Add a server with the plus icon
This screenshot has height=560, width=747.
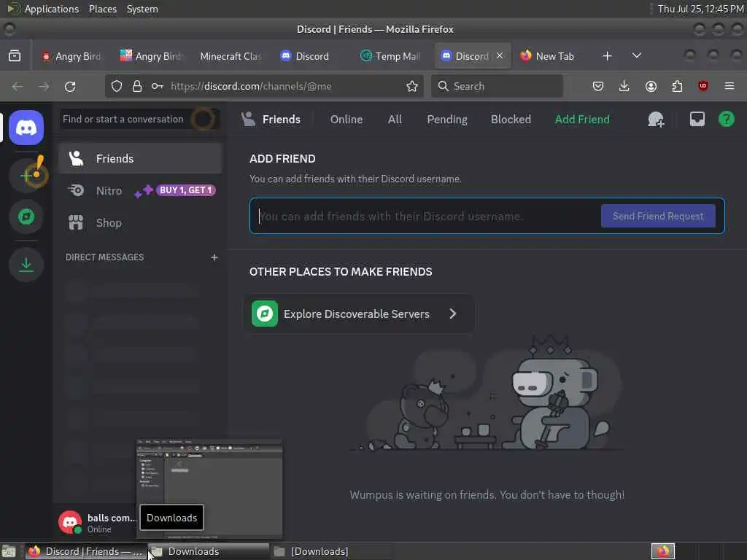tap(26, 176)
